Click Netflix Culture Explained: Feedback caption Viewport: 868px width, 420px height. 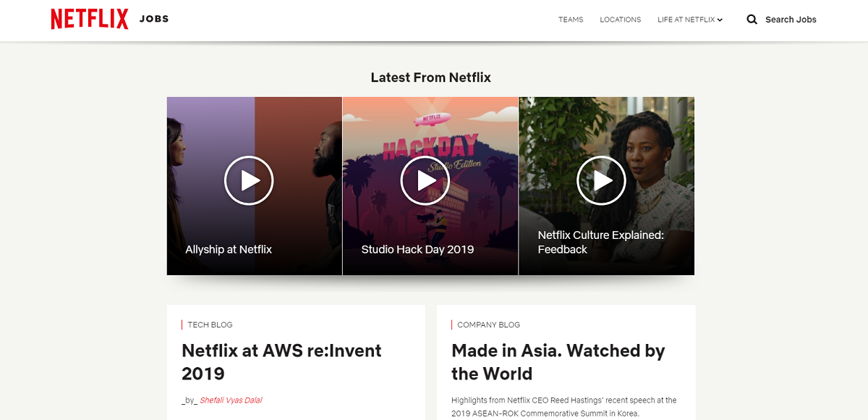tap(601, 242)
